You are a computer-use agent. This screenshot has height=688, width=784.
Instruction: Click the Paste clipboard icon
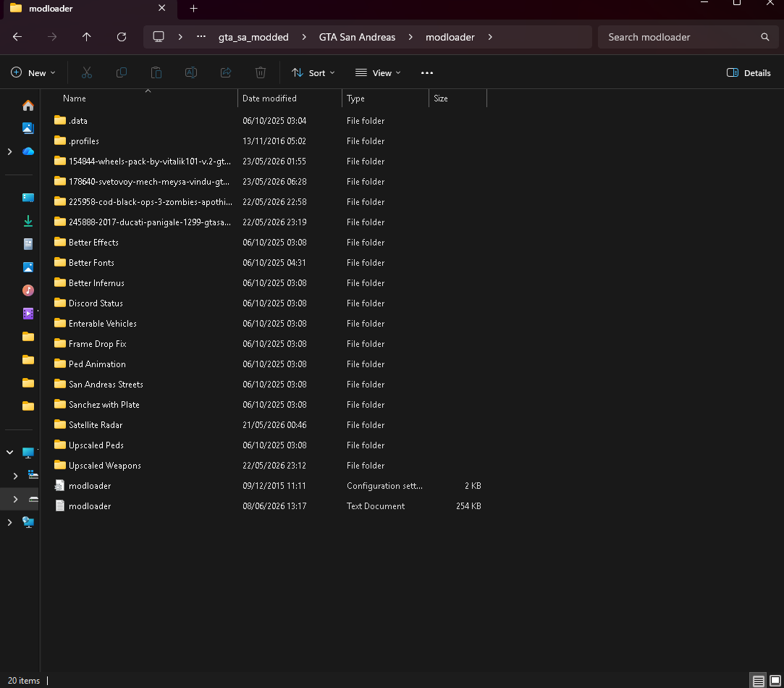click(x=156, y=73)
